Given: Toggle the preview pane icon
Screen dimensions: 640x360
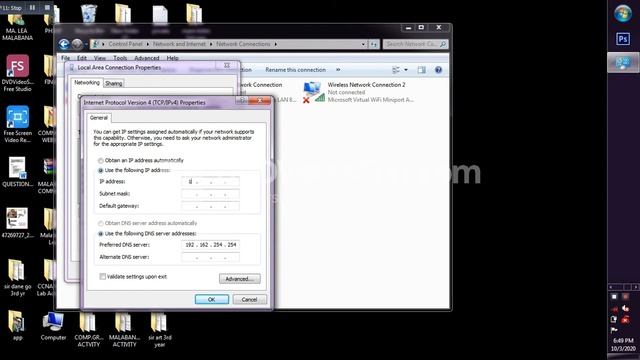Looking at the screenshot, I should pyautogui.click(x=421, y=70).
